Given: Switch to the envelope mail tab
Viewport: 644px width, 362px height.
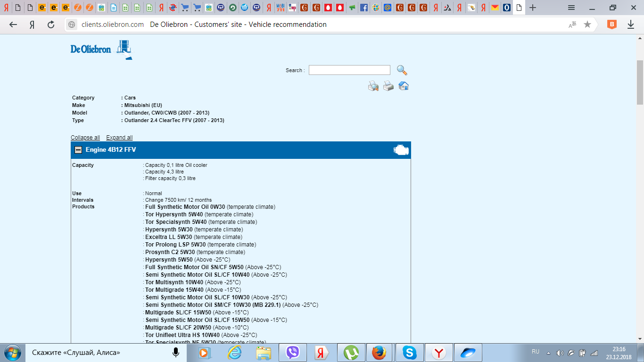Looking at the screenshot, I should [495, 8].
